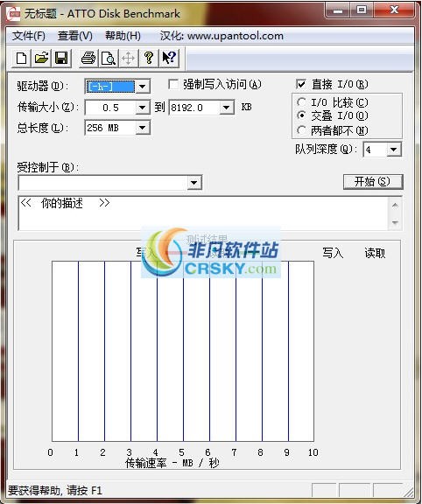This screenshot has height=504, width=422.
Task: Click the description box scroll down arrow
Action: (396, 222)
